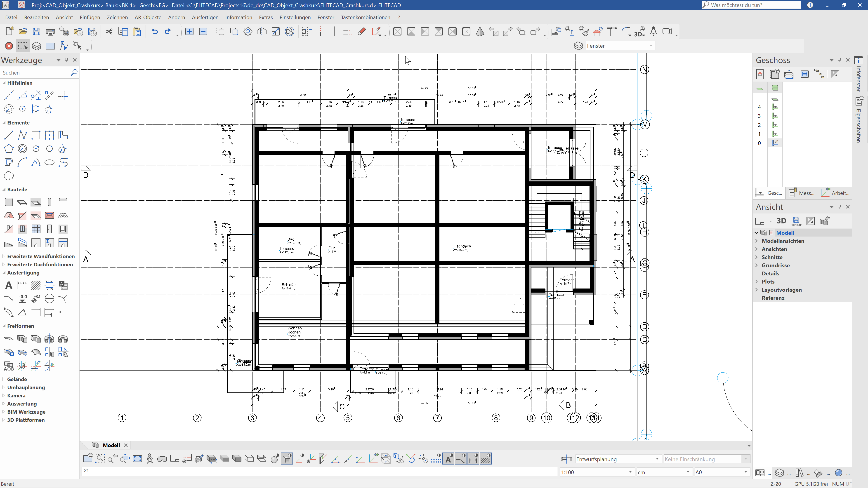Open the Fenster layer dropdown
The image size is (868, 488).
pyautogui.click(x=651, y=46)
